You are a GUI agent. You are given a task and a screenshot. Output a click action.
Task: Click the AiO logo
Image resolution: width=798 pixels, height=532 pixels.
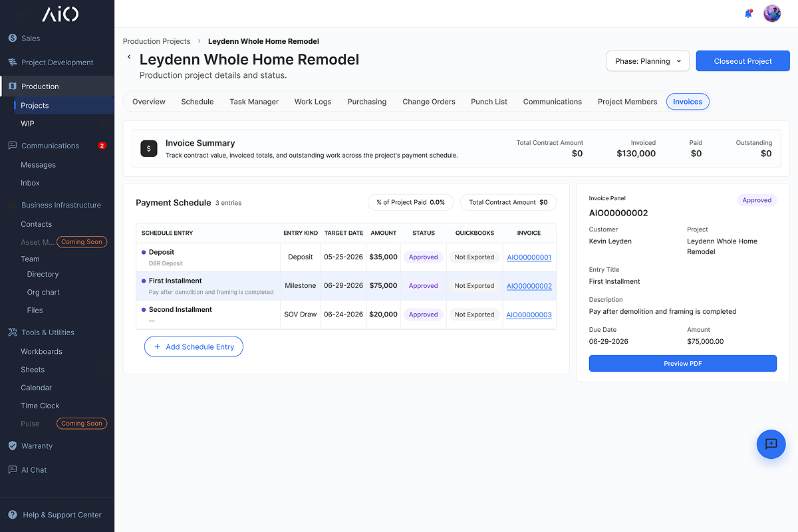pyautogui.click(x=60, y=14)
